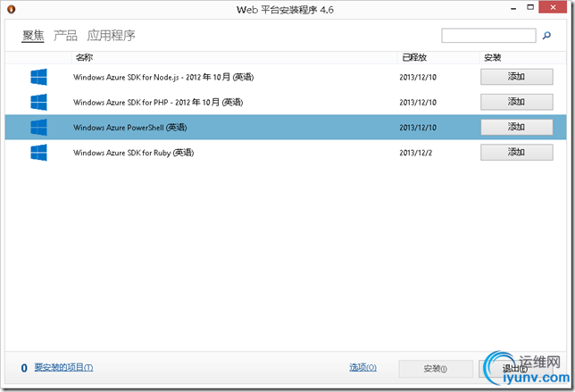Open the 应用程序 tab
This screenshot has height=392, width=575.
point(111,36)
